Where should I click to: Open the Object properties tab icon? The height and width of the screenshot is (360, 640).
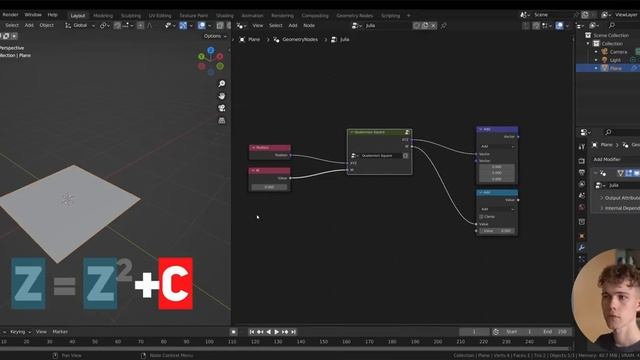point(582,236)
